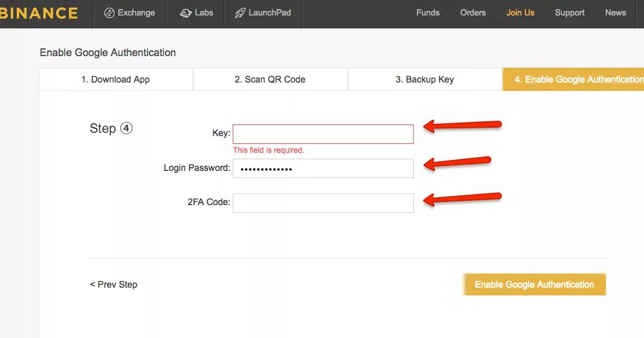The height and width of the screenshot is (338, 644).
Task: Select the fourth step tab, Enable Google Authentication
Action: point(573,79)
